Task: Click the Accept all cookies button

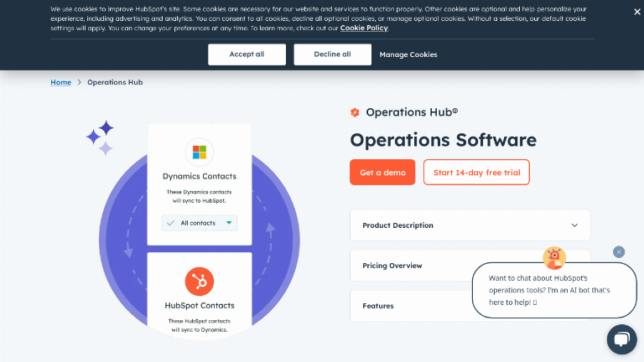Action: tap(247, 54)
